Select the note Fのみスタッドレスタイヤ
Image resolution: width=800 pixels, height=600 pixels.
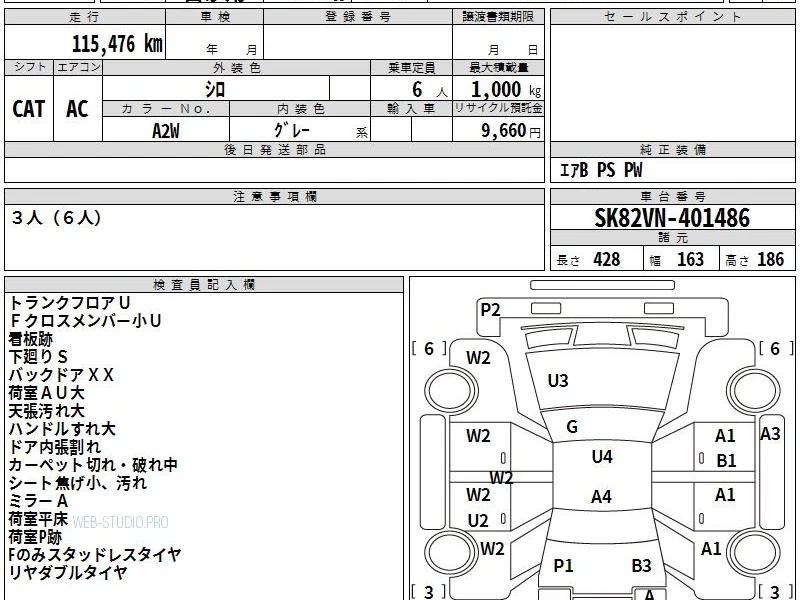(x=95, y=555)
